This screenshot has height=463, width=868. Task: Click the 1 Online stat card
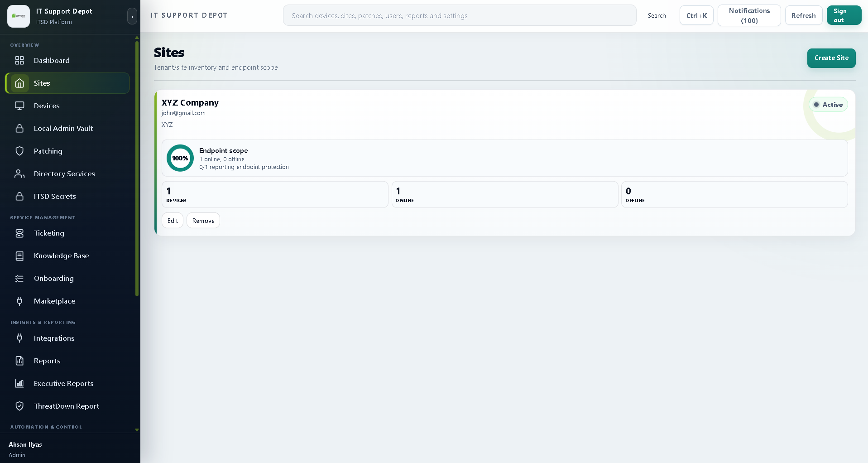[505, 195]
